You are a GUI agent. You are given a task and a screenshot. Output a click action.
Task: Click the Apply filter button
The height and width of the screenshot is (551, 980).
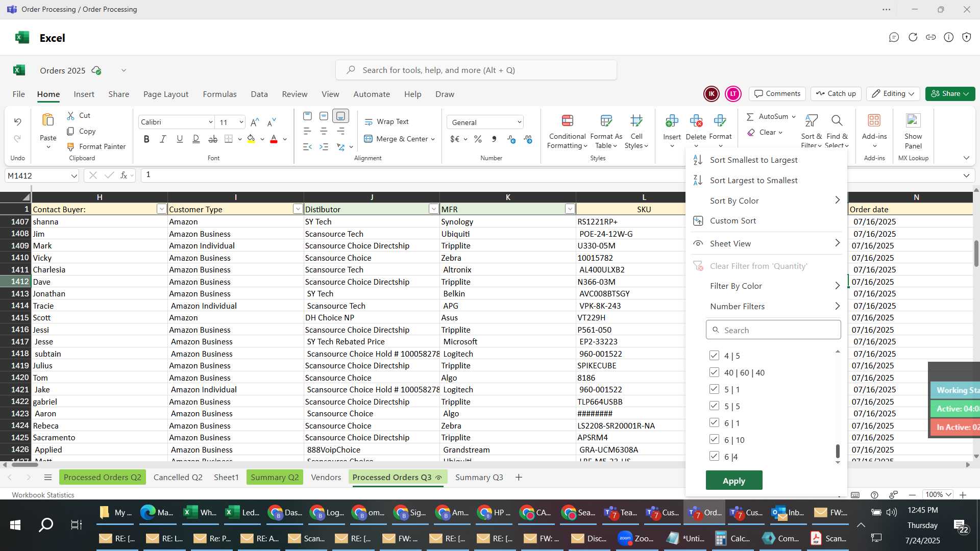734,481
